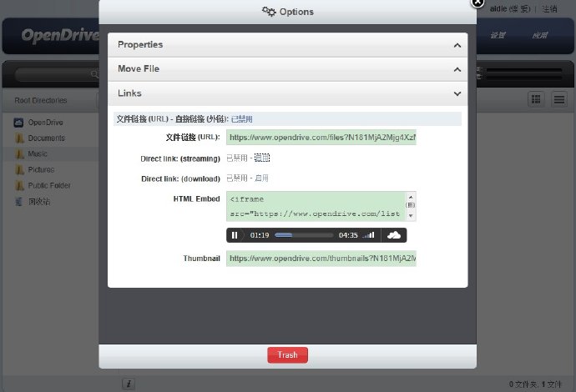The height and width of the screenshot is (392, 576).
Task: Click elapsed time 01:19 in player
Action: (x=260, y=235)
